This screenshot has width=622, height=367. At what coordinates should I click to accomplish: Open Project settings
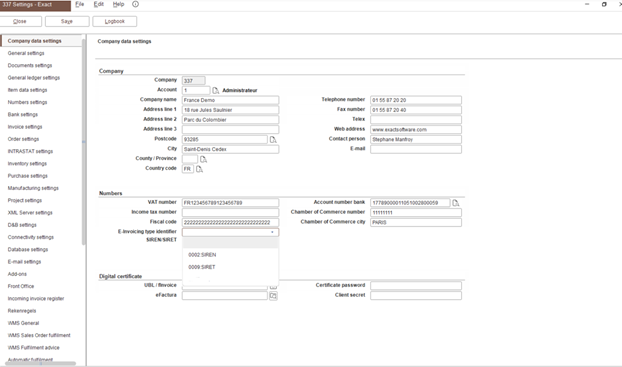(25, 201)
